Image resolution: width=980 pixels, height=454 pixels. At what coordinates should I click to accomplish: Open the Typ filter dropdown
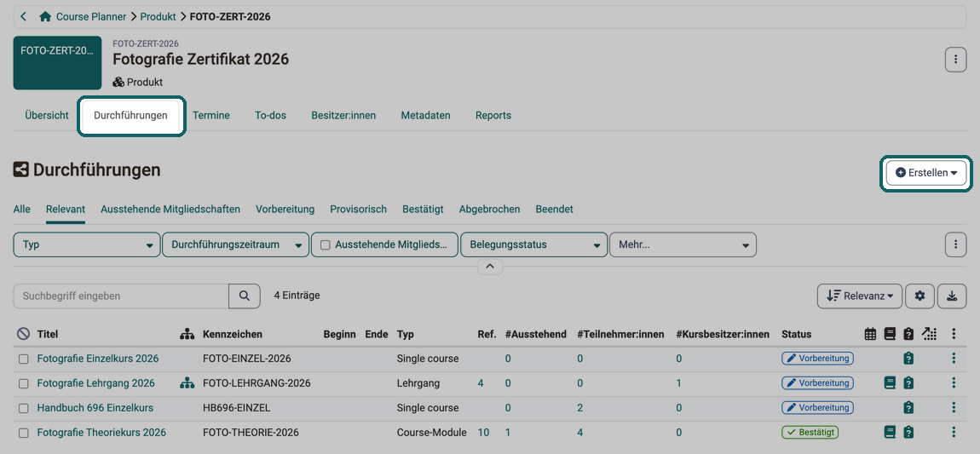tap(86, 244)
